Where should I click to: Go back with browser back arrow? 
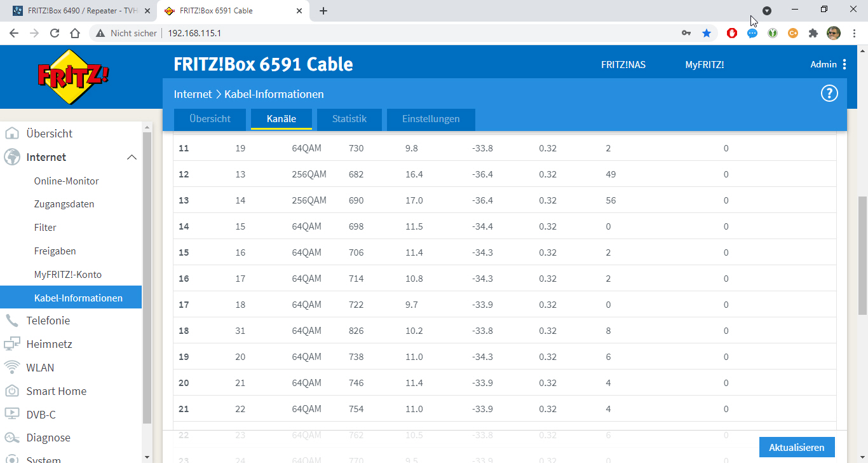coord(14,33)
